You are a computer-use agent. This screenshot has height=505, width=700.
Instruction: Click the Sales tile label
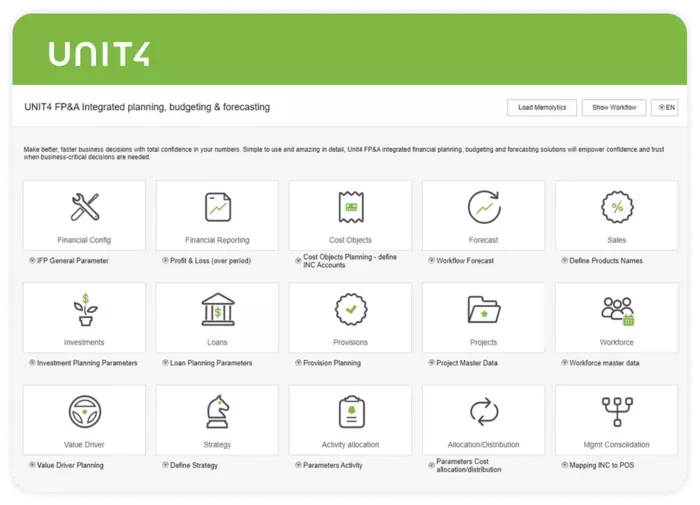click(617, 240)
